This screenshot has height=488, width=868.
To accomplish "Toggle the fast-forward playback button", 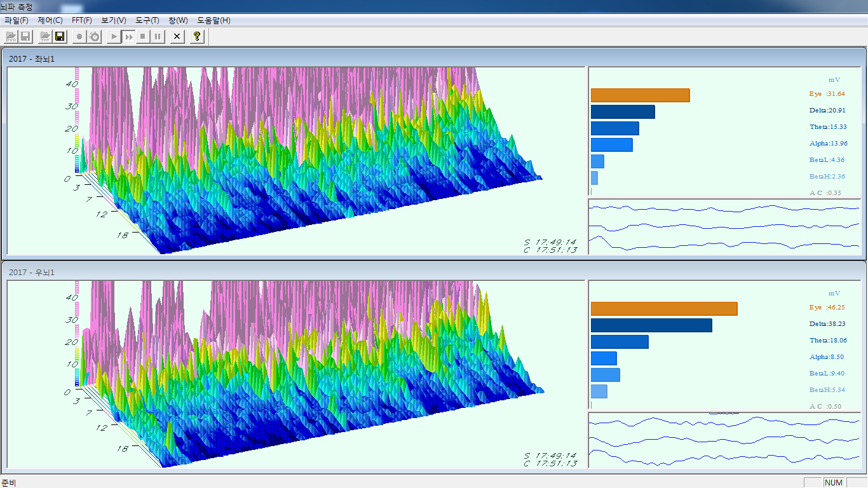I will (128, 37).
